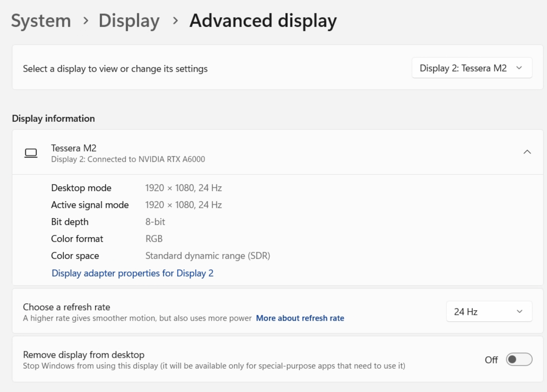Go back to System in breadcrumb

41,21
